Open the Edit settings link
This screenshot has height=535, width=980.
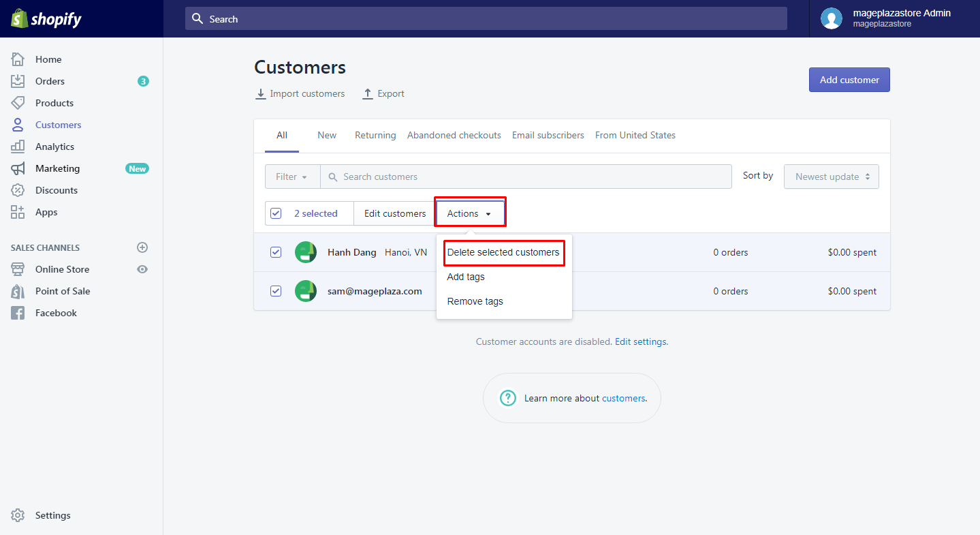[641, 341]
